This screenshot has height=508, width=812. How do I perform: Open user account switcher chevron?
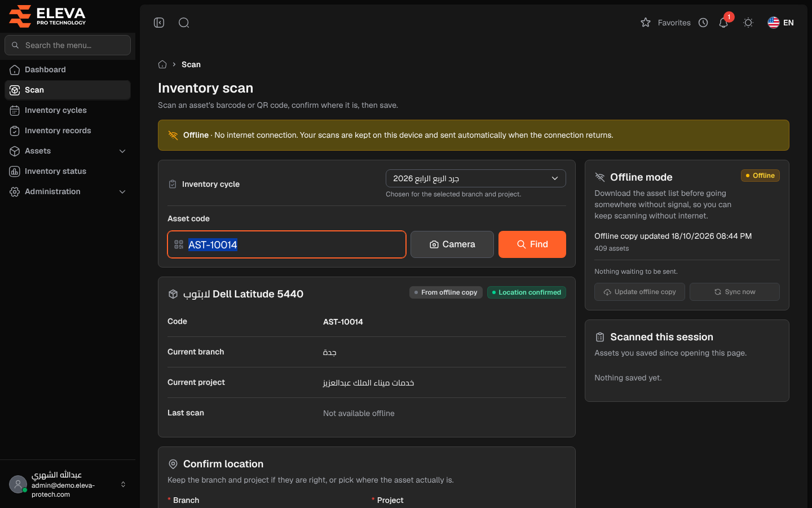coord(123,484)
